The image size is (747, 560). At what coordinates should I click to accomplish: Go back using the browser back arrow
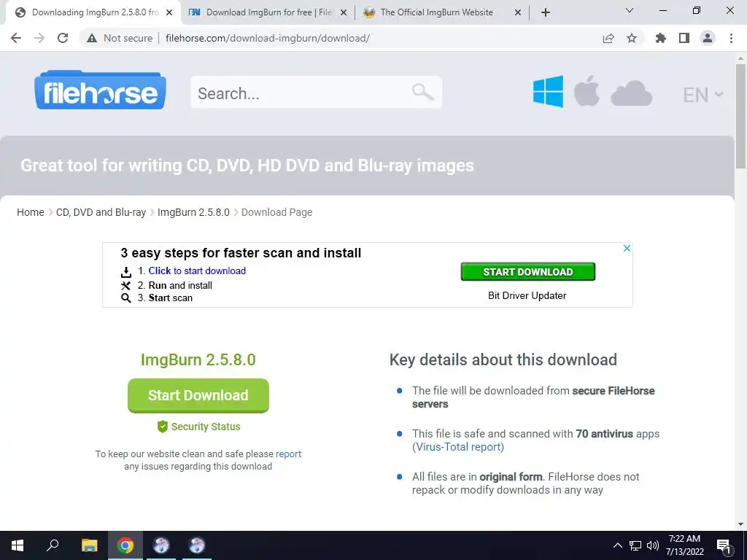point(16,38)
